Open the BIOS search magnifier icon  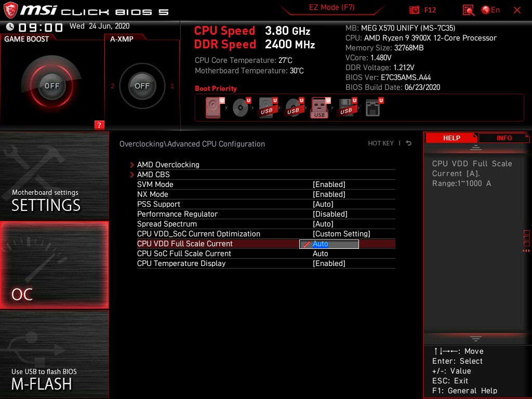[x=469, y=10]
